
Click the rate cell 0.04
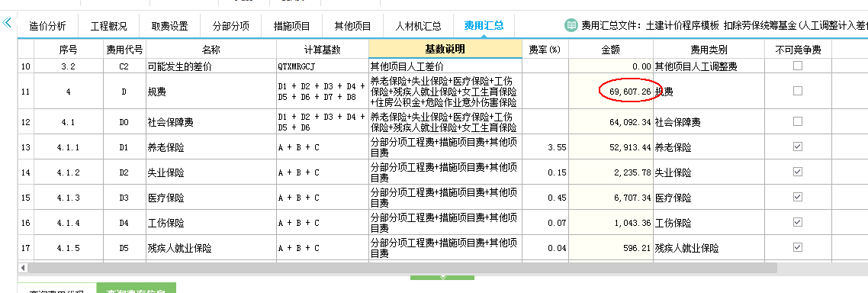coord(545,247)
